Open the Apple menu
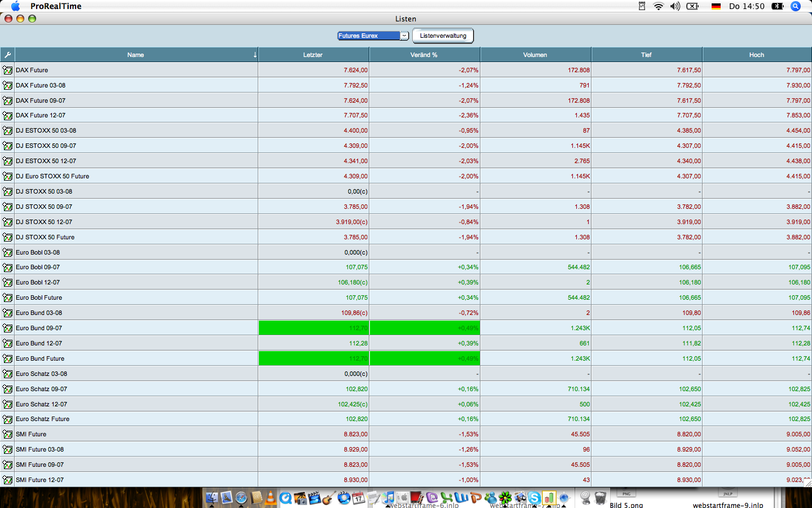Screen dimensions: 812x508 tap(15, 6)
